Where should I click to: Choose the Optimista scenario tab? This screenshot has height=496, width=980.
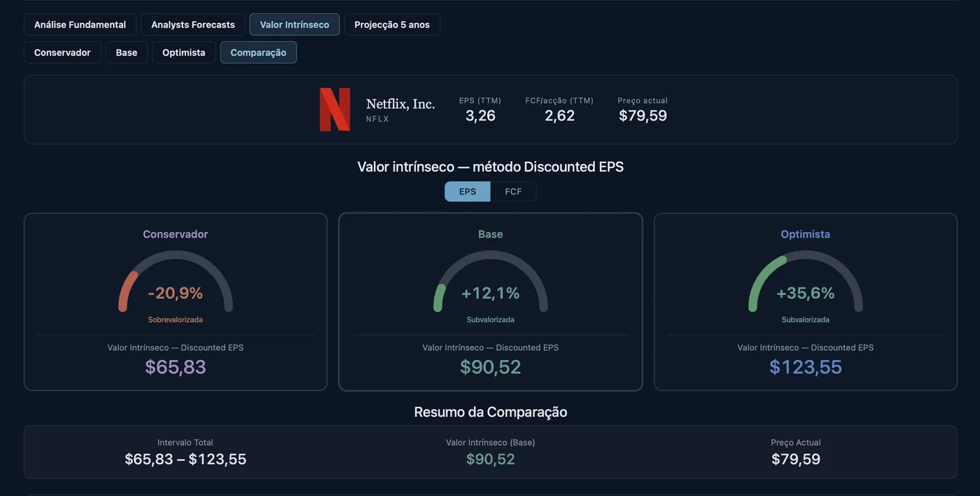[x=184, y=53]
